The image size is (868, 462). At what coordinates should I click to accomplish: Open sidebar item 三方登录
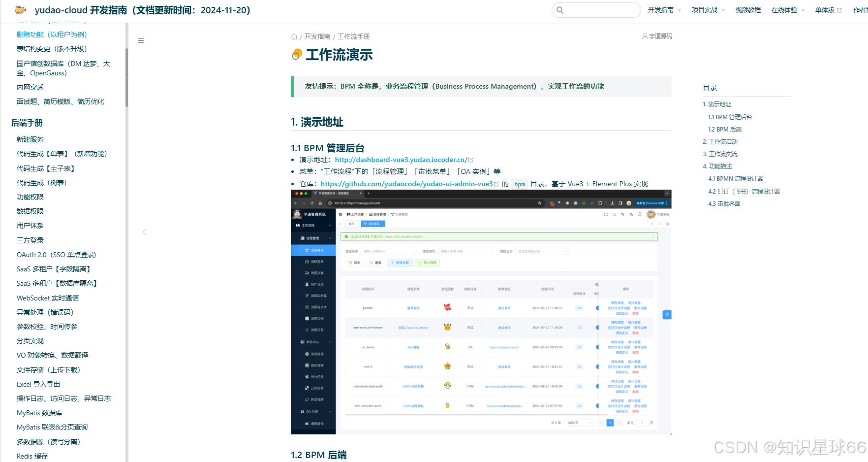[x=30, y=240]
